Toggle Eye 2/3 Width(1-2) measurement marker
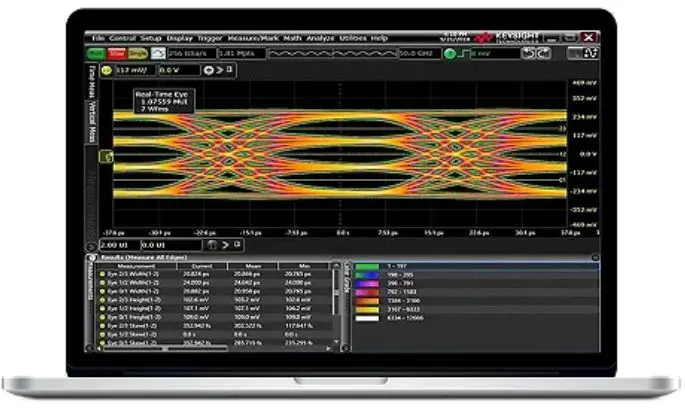685x414 pixels. coord(102,274)
